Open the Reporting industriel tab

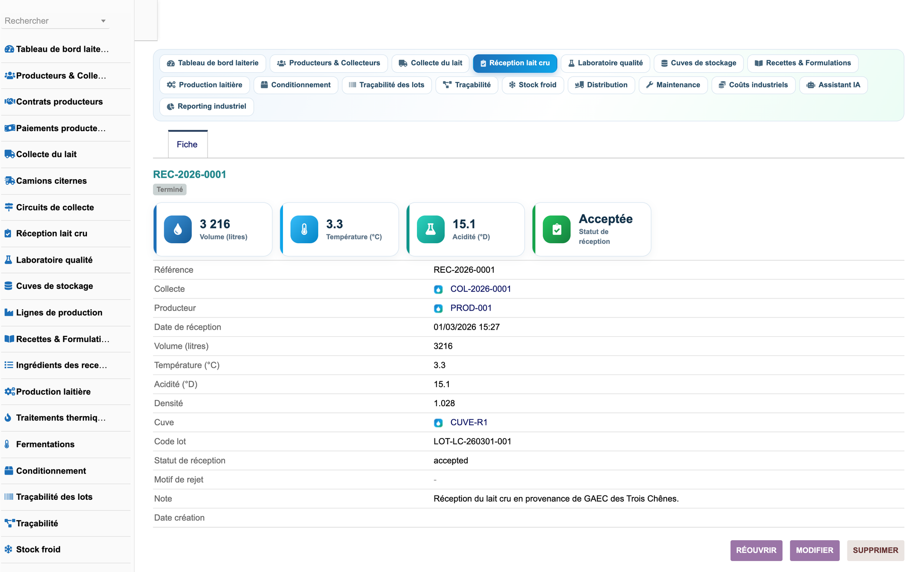207,106
